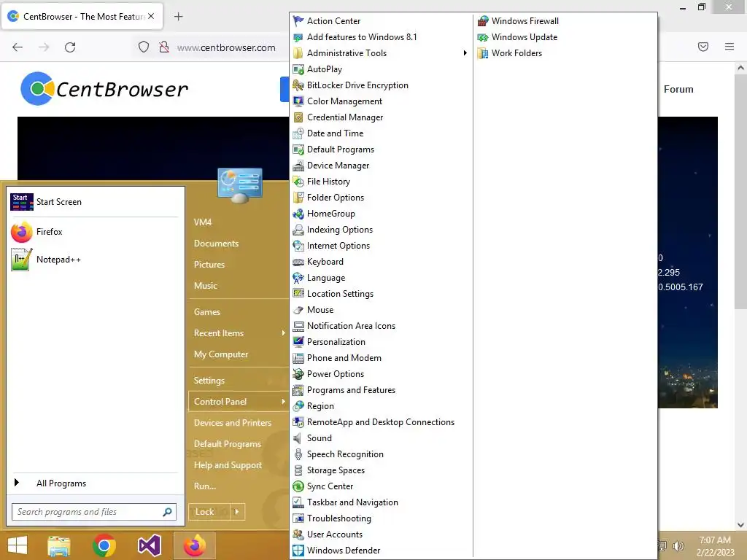Expand All Programs list

[94, 483]
